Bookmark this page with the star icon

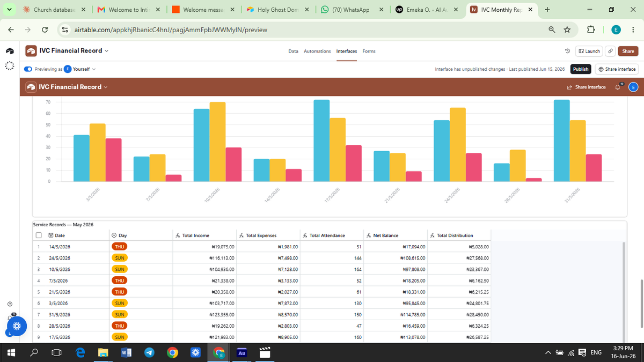coord(567,30)
